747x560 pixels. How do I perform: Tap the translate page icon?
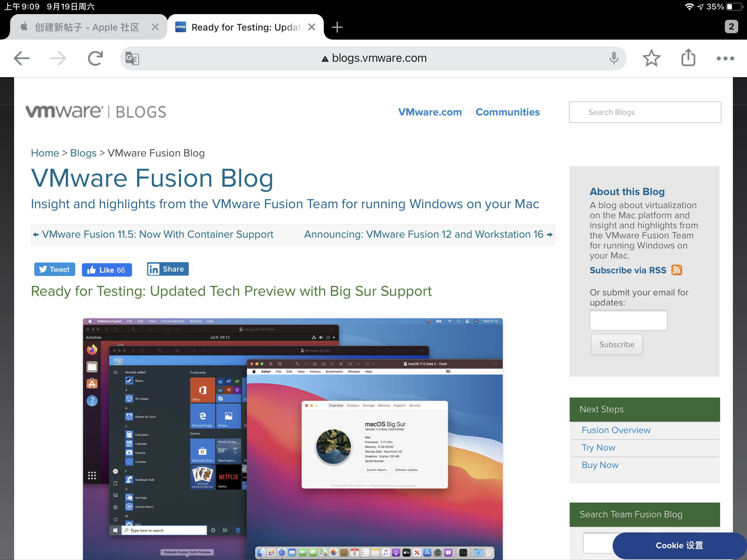(x=132, y=58)
